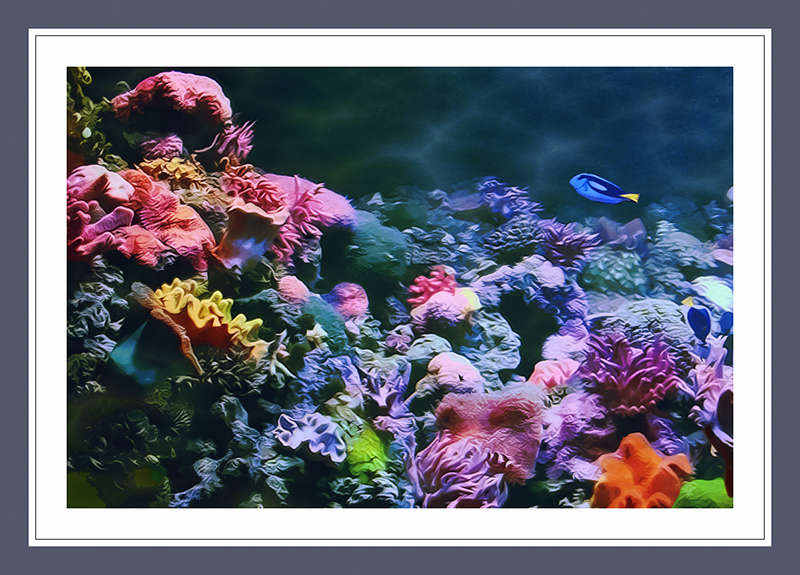Click the red branching coral in center
This screenshot has width=800, height=575.
click(x=431, y=285)
